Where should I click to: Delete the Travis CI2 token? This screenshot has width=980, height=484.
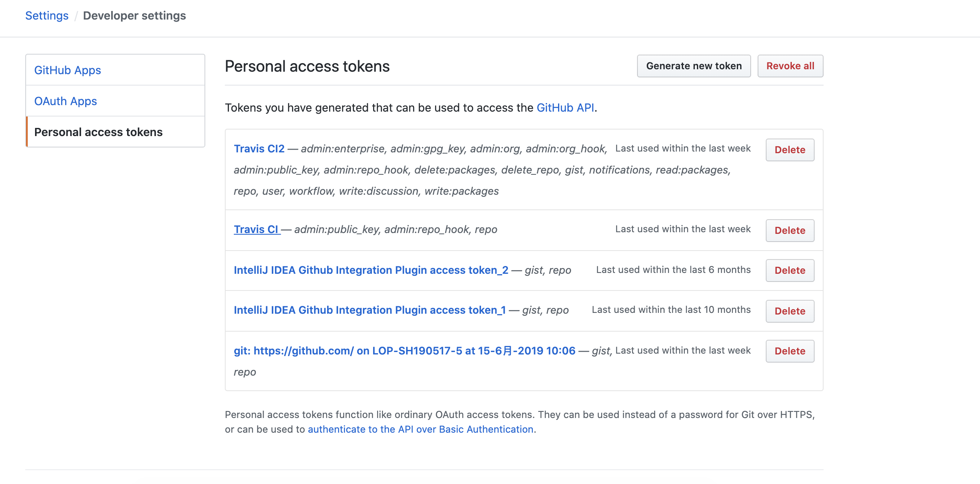coord(790,150)
